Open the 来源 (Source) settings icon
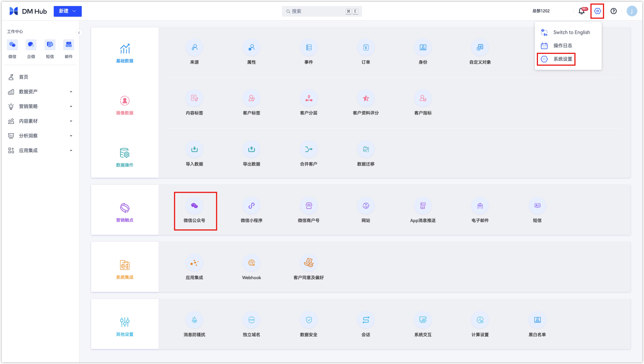Screen dimensions: 644x364 [194, 48]
